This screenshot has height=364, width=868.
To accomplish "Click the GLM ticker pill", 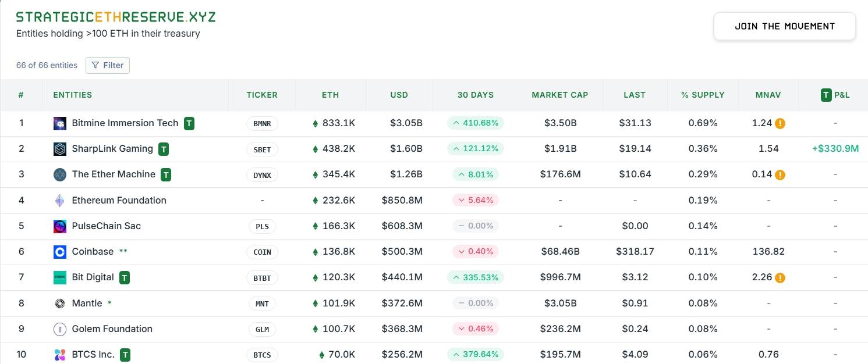I will 262,329.
